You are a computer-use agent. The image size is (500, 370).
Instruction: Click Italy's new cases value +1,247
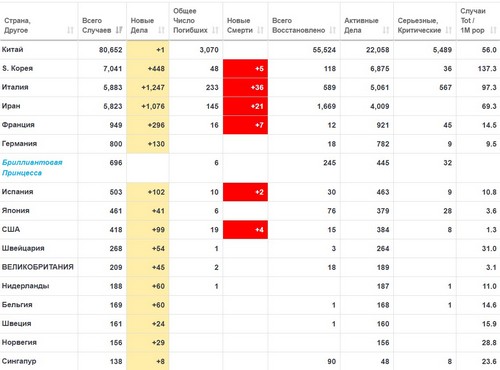coord(153,88)
